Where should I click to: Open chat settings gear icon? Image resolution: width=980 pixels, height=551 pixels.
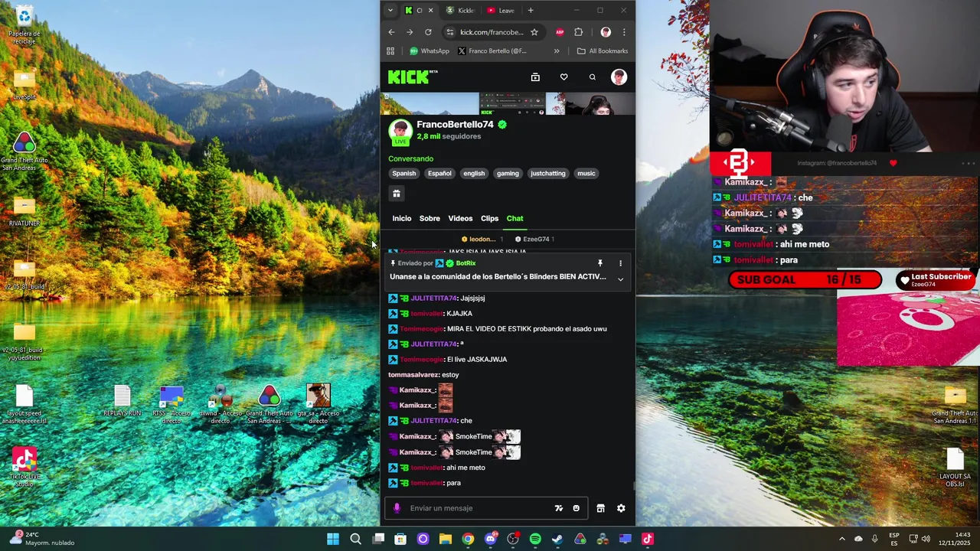621,508
